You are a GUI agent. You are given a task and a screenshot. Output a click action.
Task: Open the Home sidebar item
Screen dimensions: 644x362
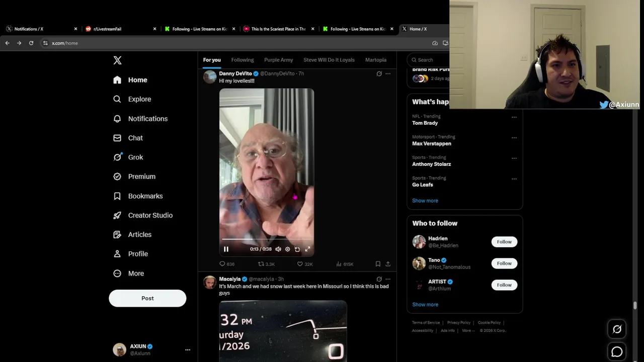130,80
